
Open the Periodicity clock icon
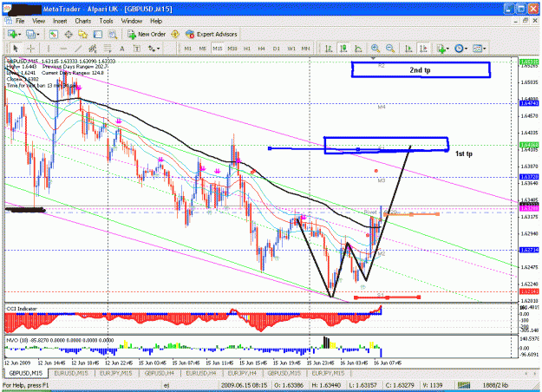[459, 49]
